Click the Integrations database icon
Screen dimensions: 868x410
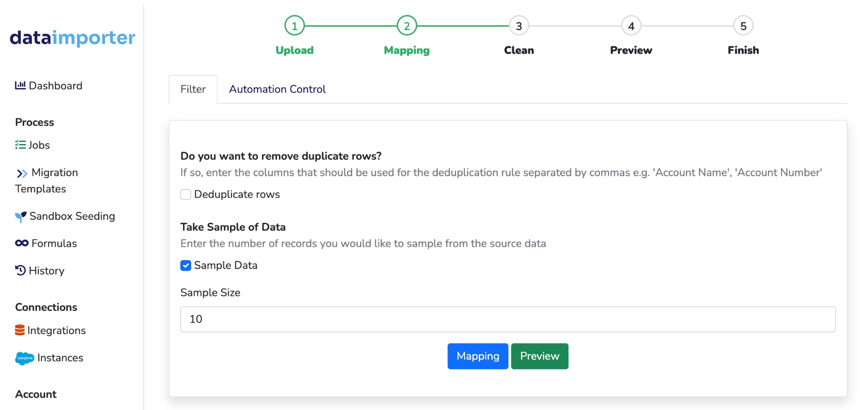[19, 330]
